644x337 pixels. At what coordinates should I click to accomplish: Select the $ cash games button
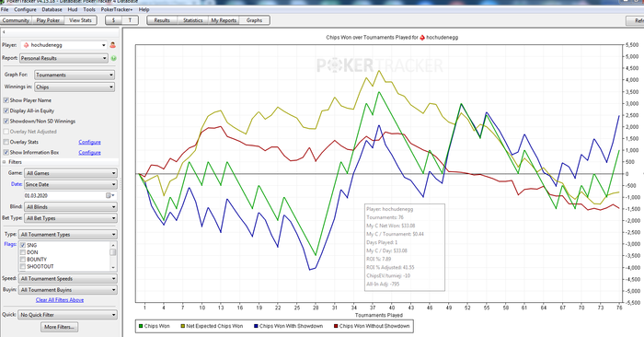click(x=113, y=20)
